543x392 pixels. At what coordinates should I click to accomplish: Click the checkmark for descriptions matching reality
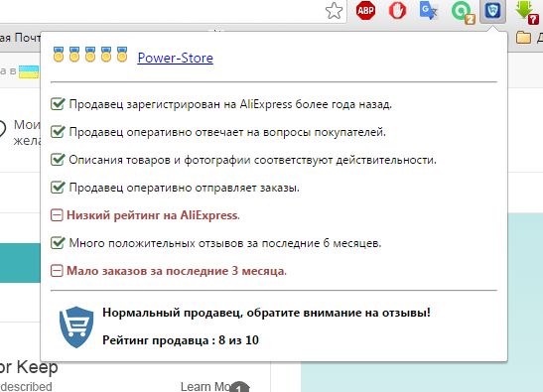point(58,160)
